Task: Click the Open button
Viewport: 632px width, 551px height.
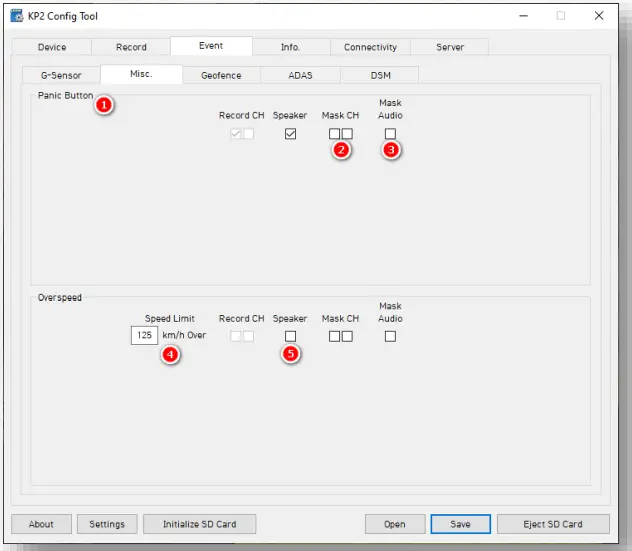Action: point(395,524)
